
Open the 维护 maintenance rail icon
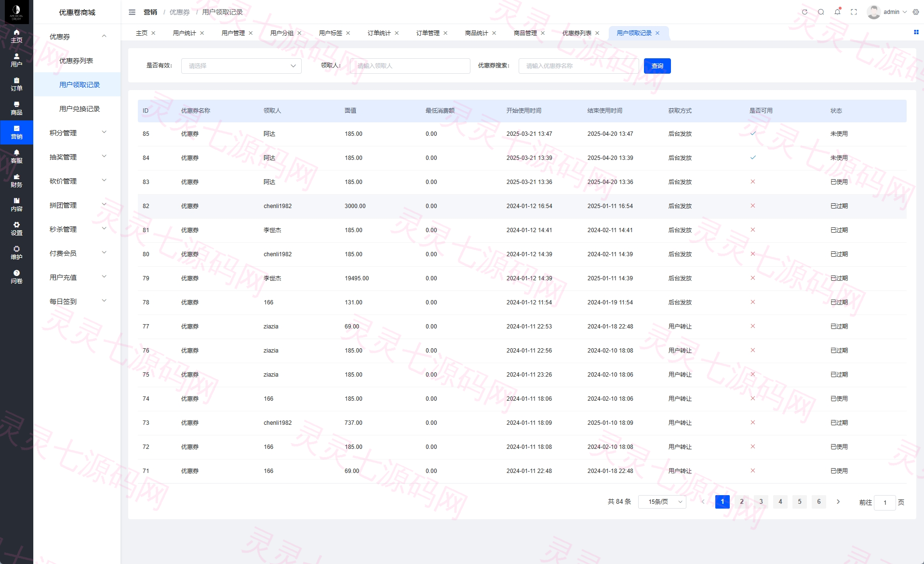[x=16, y=253]
